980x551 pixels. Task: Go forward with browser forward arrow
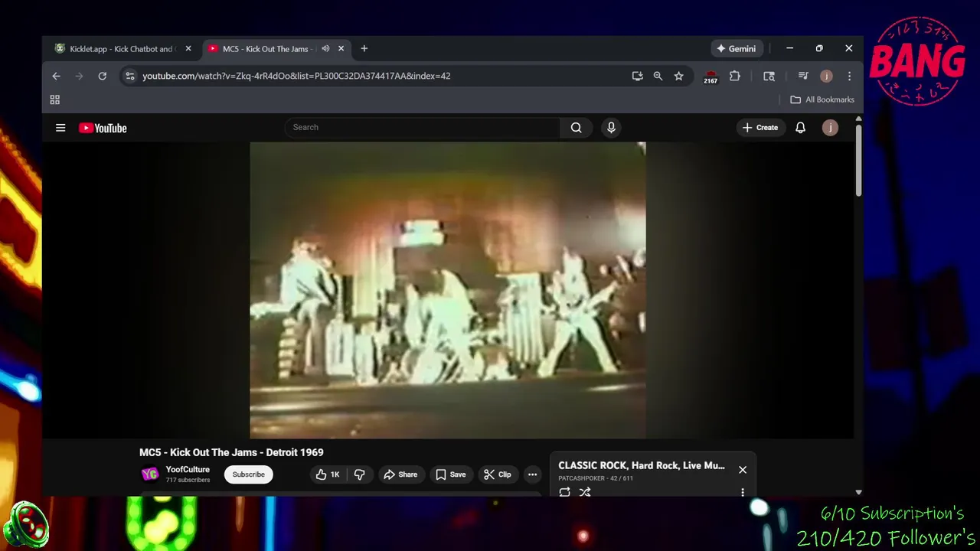click(79, 77)
